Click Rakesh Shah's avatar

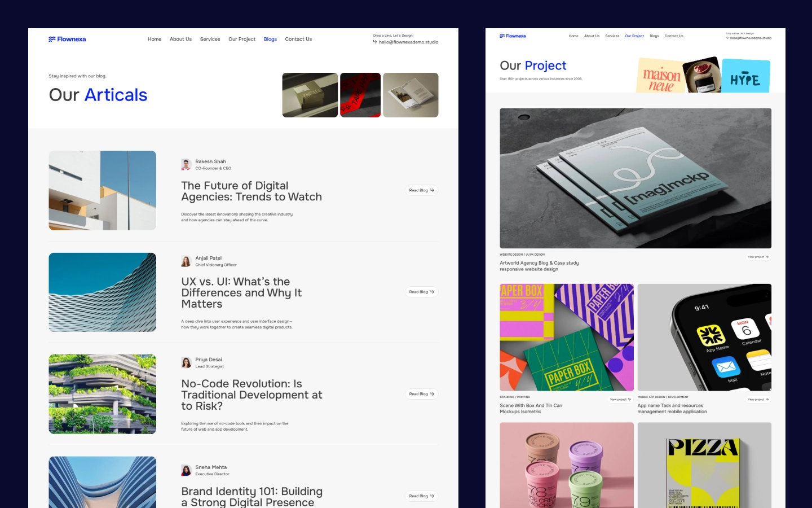(186, 165)
